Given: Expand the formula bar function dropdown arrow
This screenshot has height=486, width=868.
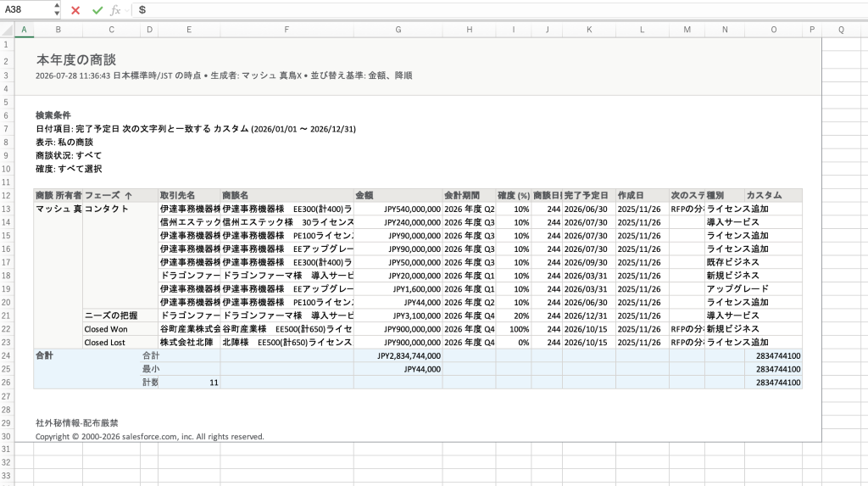Looking at the screenshot, I should point(127,10).
